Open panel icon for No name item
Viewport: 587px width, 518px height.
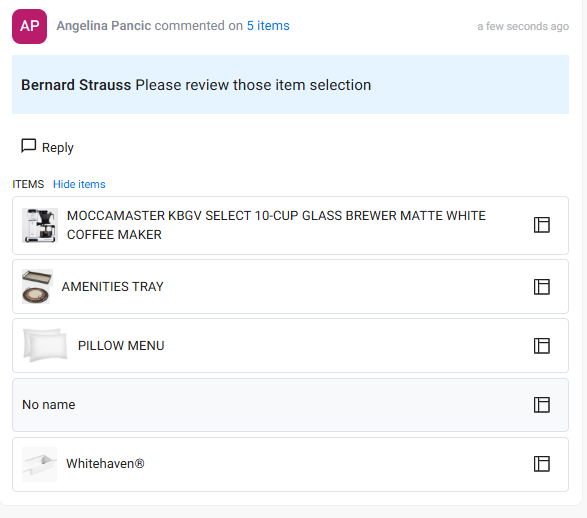coord(541,405)
